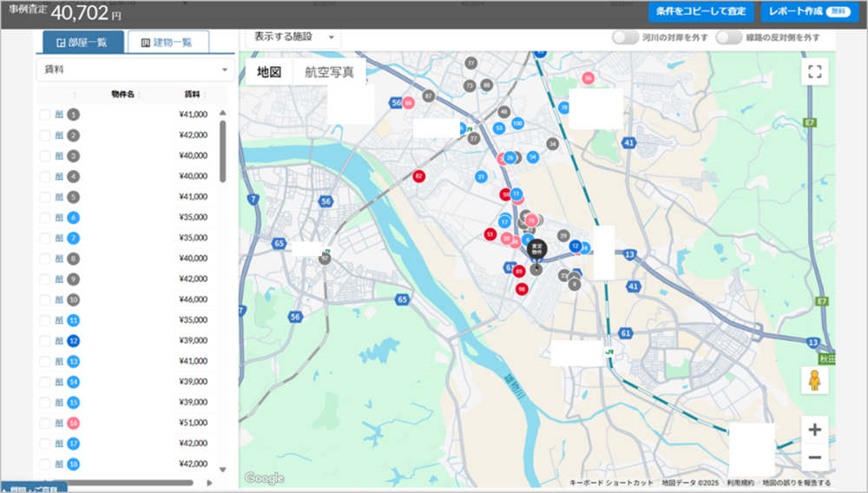Zoom out on the map
This screenshot has width=868, height=493.
(x=814, y=457)
